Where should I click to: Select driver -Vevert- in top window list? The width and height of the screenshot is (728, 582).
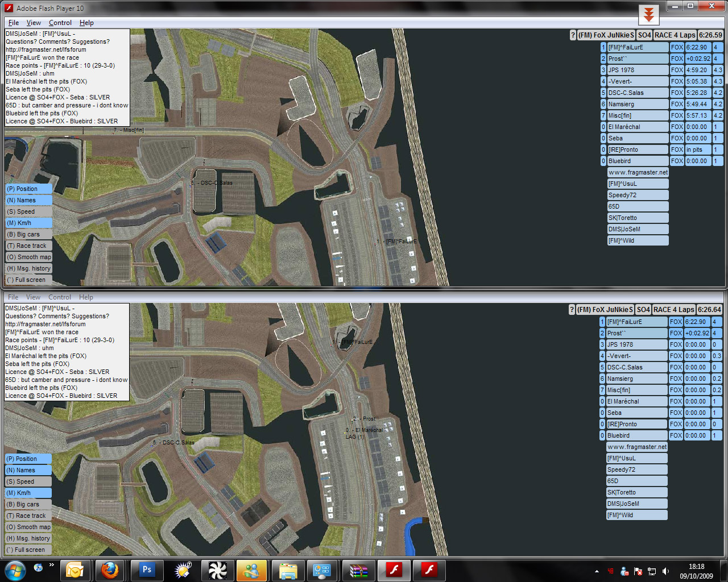point(638,81)
